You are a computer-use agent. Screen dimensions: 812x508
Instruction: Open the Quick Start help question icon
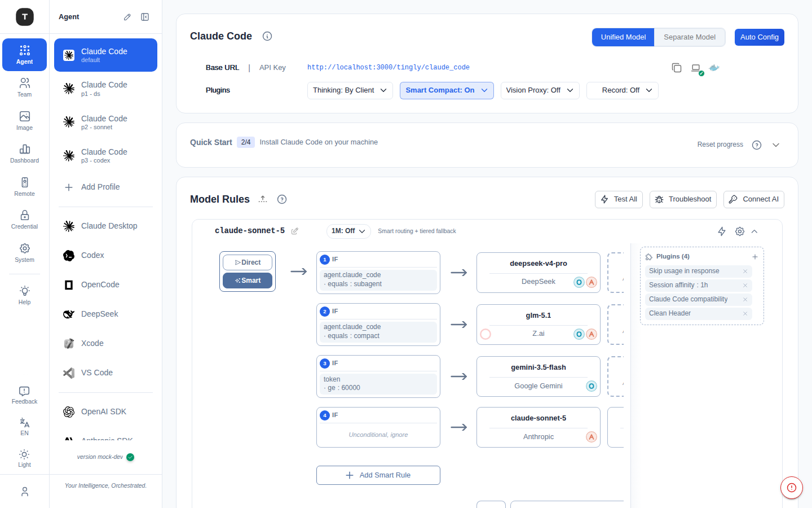tap(757, 145)
